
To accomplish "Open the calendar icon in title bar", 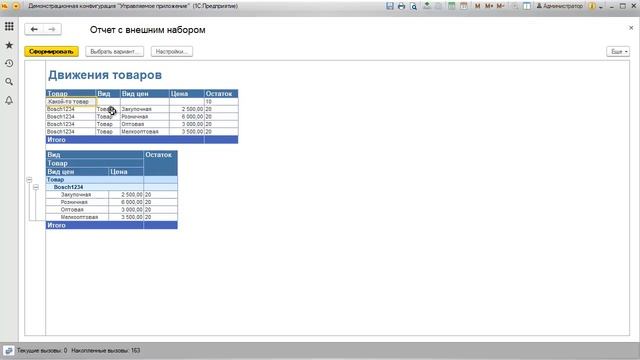I will [x=464, y=6].
